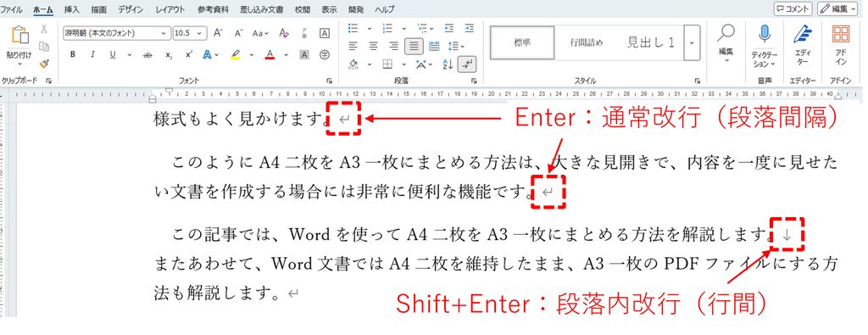Open the Find/Editing (編集) magnifier menu
Viewport: 868px width, 335px height.
pos(726,43)
